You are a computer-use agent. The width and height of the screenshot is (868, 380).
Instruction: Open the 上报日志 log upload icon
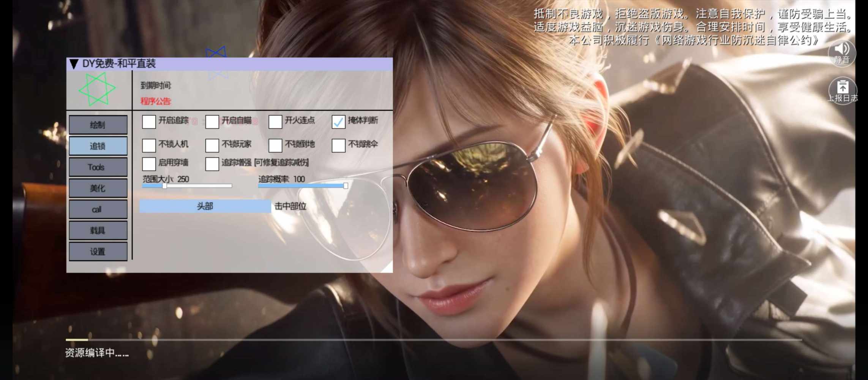[x=843, y=91]
